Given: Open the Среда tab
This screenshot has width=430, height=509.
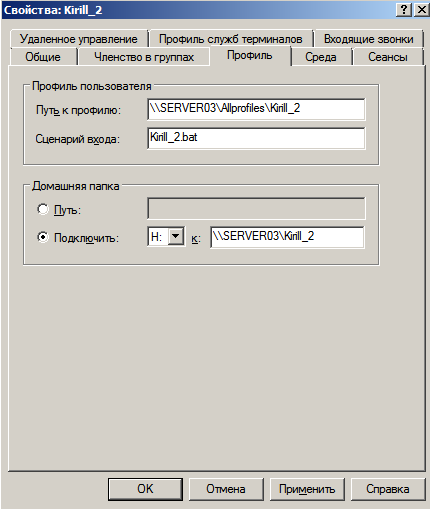Looking at the screenshot, I should point(321,57).
